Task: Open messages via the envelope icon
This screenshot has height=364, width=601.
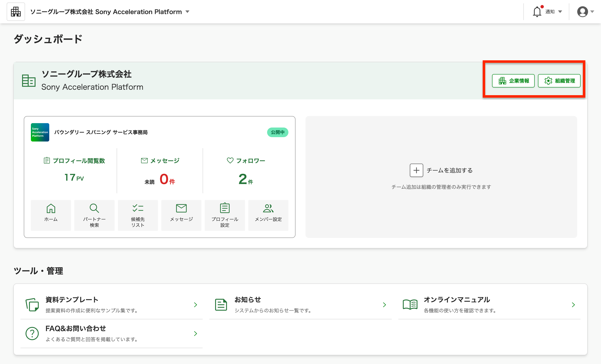Action: pyautogui.click(x=181, y=209)
